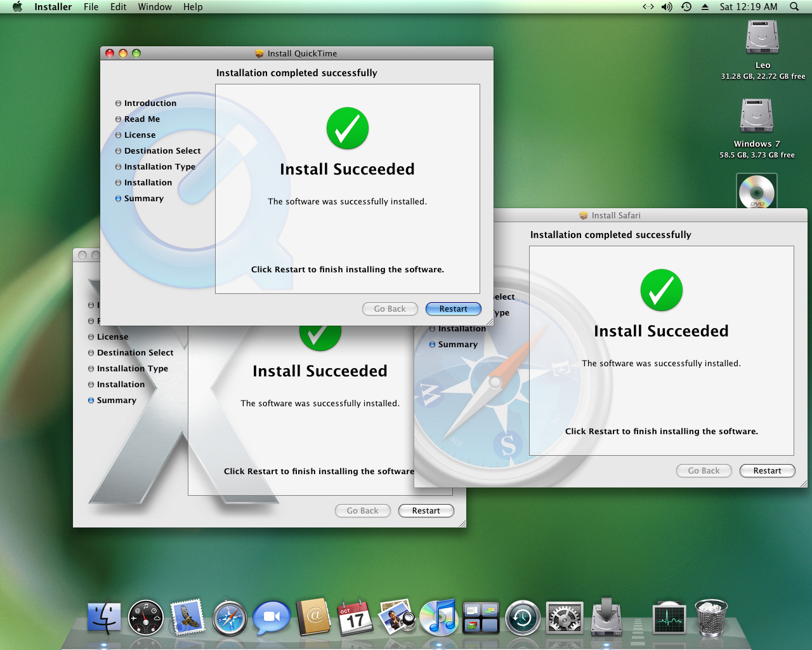Viewport: 812px width, 650px height.
Task: Launch iTunes from the dock
Action: (x=439, y=617)
